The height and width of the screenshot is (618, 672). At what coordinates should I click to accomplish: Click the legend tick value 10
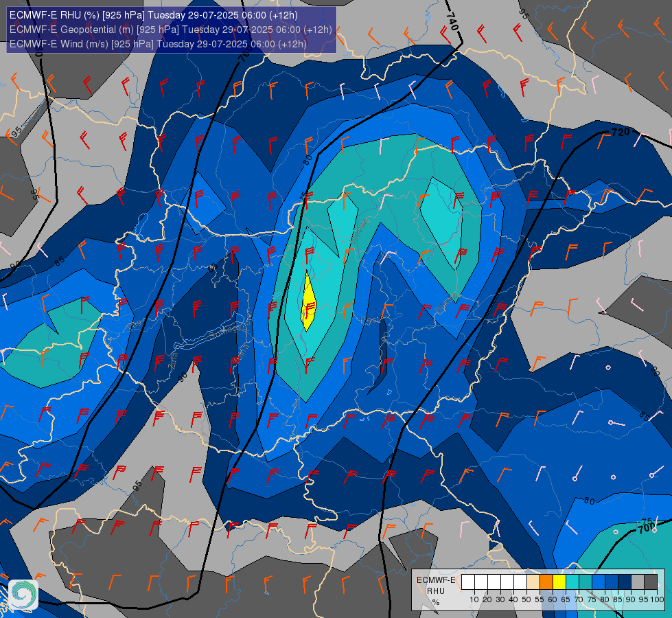click(474, 599)
